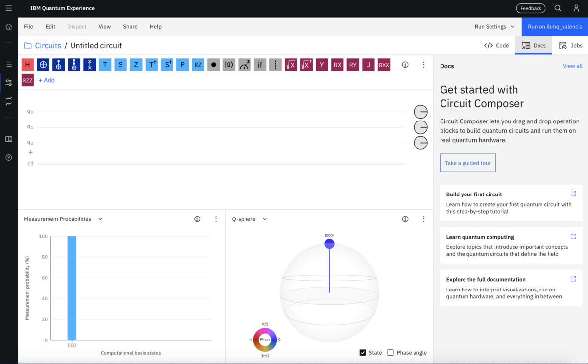Viewport: 588px width, 364px height.
Task: Select the square root X dagger gate
Action: [306, 65]
